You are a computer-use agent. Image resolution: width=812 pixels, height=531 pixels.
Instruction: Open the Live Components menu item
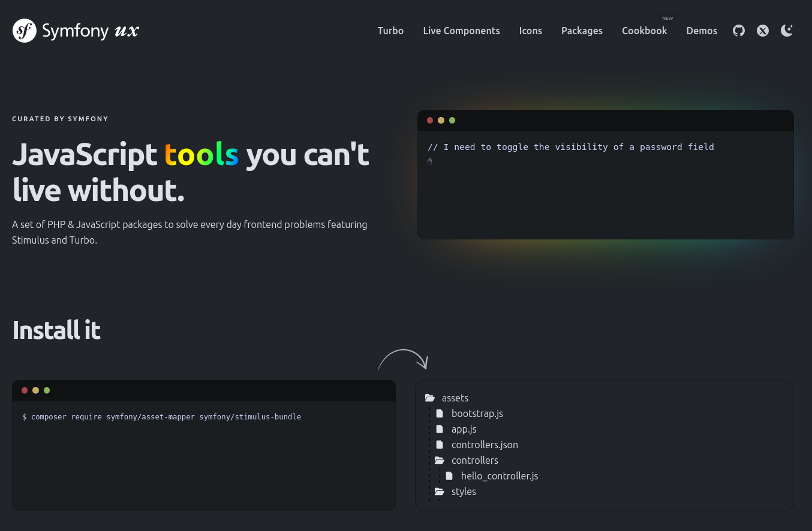coord(461,31)
